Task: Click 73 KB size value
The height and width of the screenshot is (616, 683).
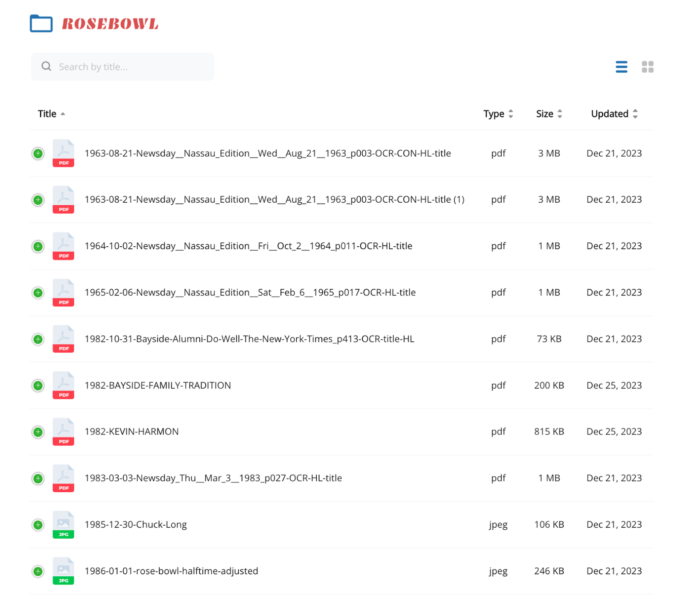Action: [549, 339]
